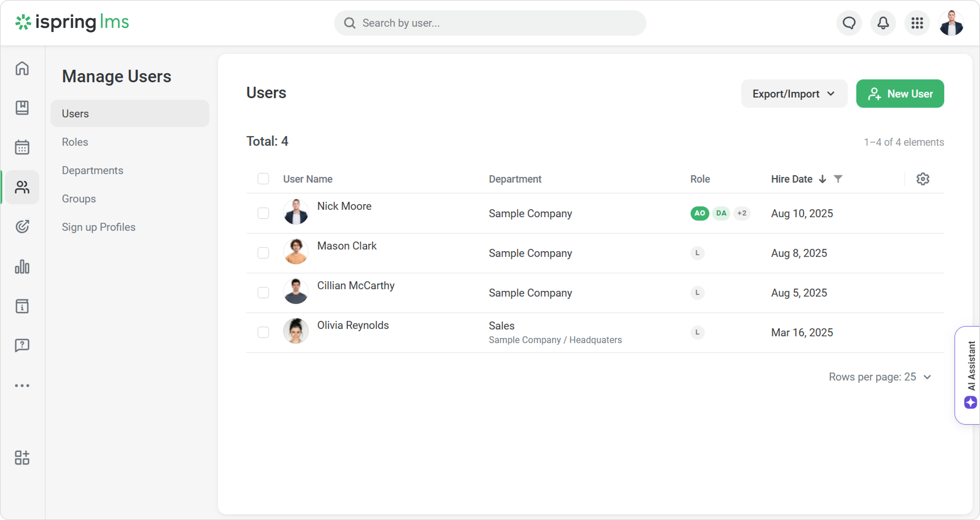Click the Hire Date filter funnel icon
Image resolution: width=980 pixels, height=520 pixels.
838,179
